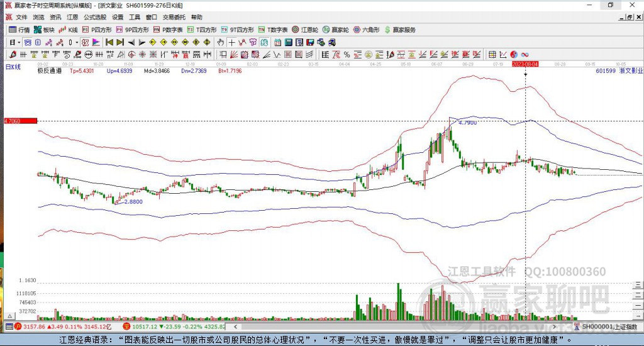Restore the inner chart window
Viewport: 644px width, 346px height.
[x=630, y=17]
